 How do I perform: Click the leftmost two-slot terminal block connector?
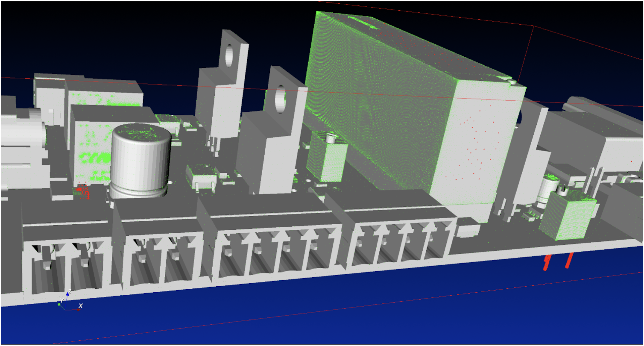pos(66,262)
